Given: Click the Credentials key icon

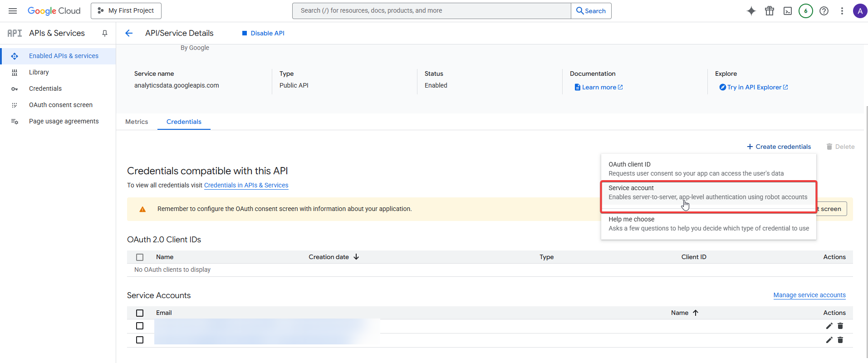Looking at the screenshot, I should coord(15,89).
